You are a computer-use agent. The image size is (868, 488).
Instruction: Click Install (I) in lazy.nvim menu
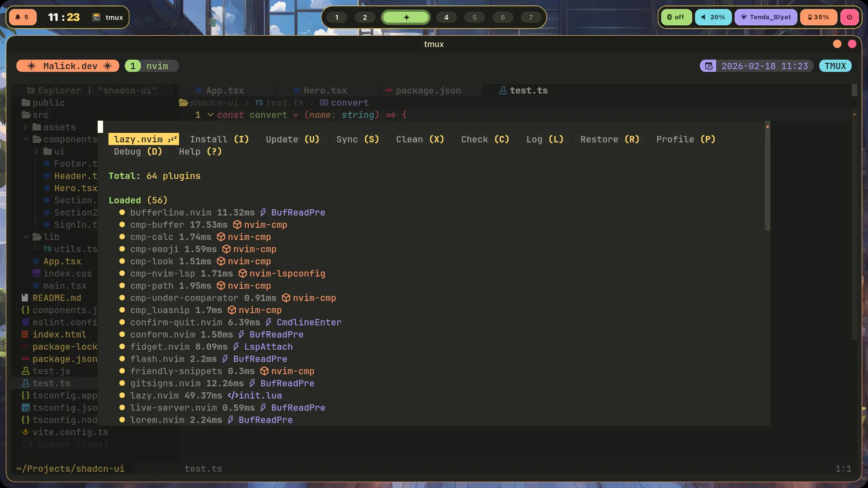219,139
